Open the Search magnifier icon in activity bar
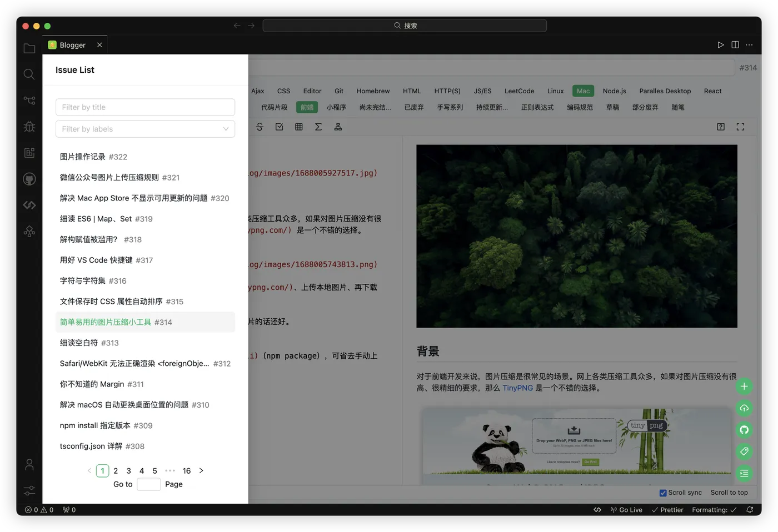 tap(29, 74)
